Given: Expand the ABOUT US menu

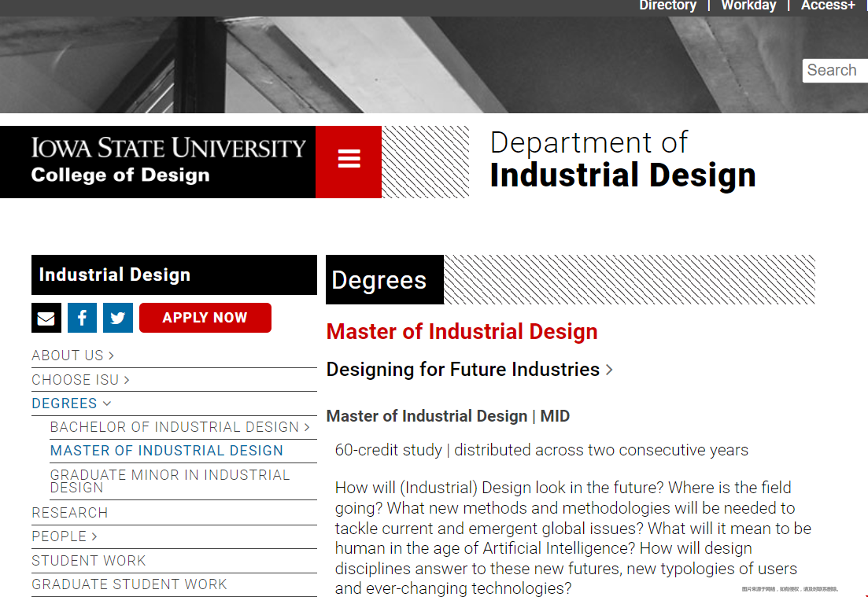Looking at the screenshot, I should tap(72, 356).
